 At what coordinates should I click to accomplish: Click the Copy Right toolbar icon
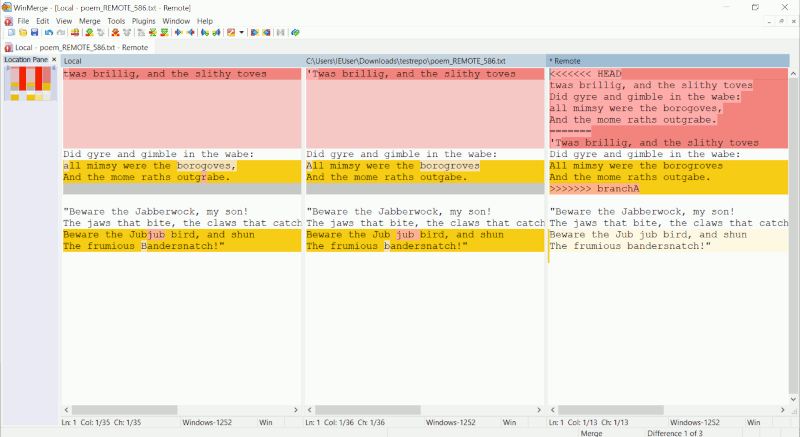(x=179, y=32)
